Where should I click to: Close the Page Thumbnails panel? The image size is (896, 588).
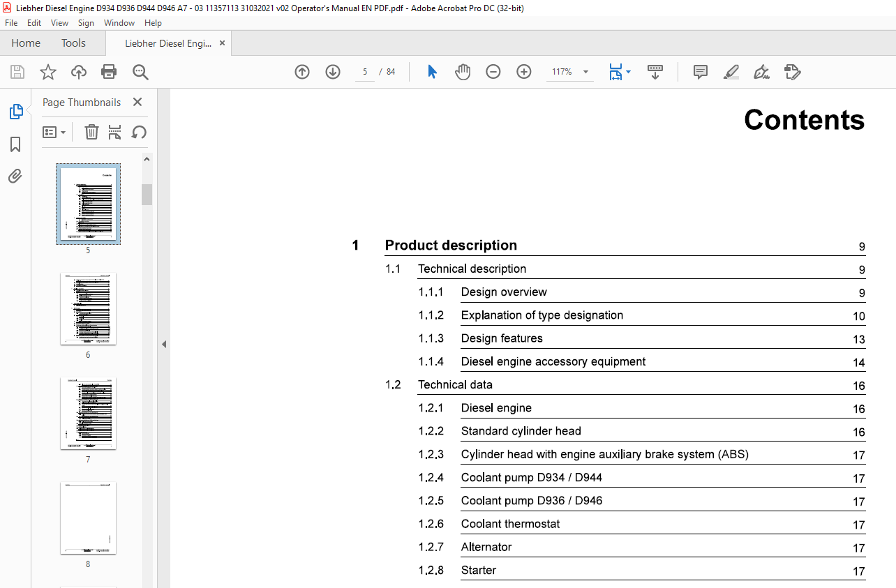coord(137,103)
